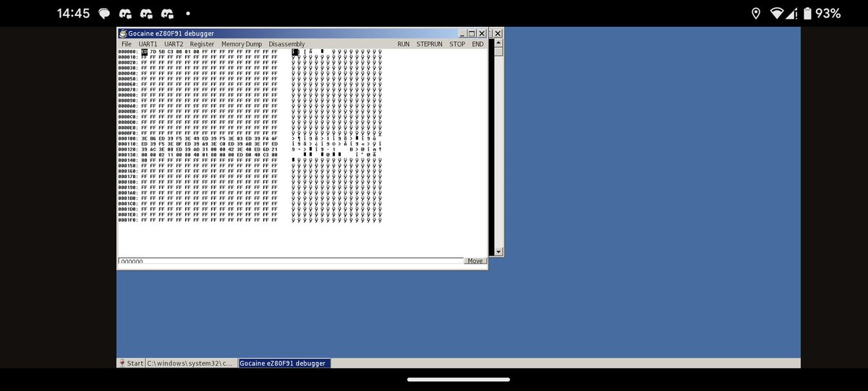Click the highlighted ASCII character in first row
868x391 pixels.
coord(295,51)
